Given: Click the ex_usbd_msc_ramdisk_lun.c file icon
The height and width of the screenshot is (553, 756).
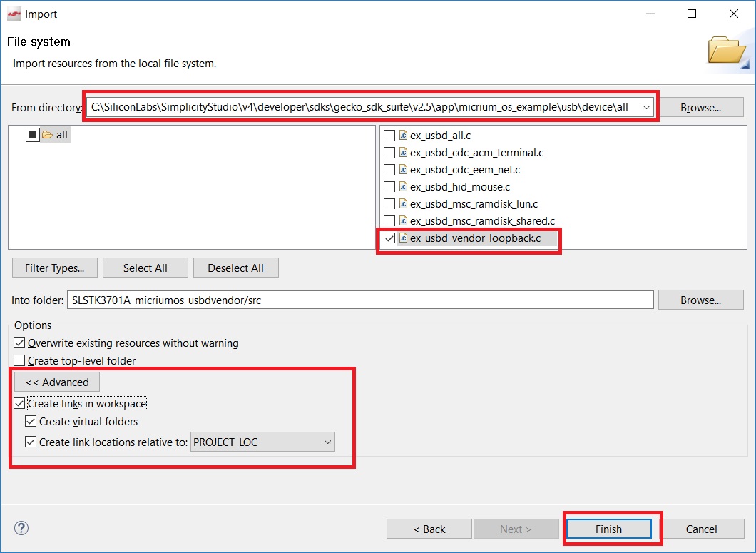Looking at the screenshot, I should (403, 204).
